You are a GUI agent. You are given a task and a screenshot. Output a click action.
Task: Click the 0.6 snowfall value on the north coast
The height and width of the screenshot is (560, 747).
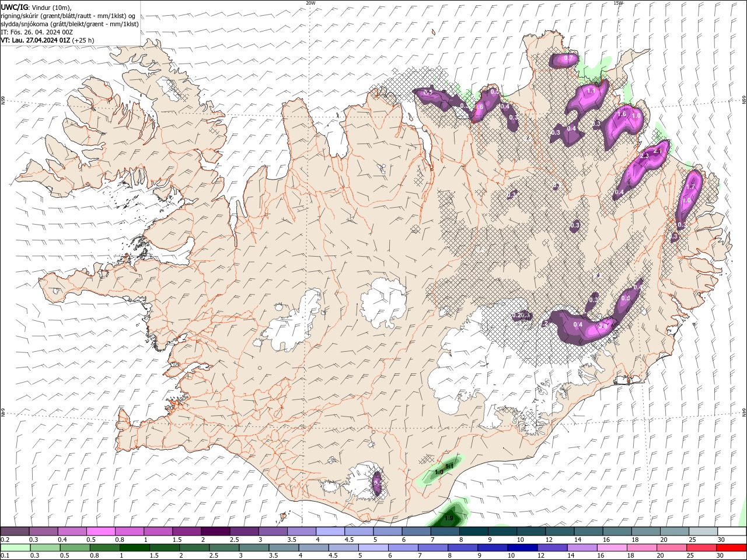coord(479,107)
